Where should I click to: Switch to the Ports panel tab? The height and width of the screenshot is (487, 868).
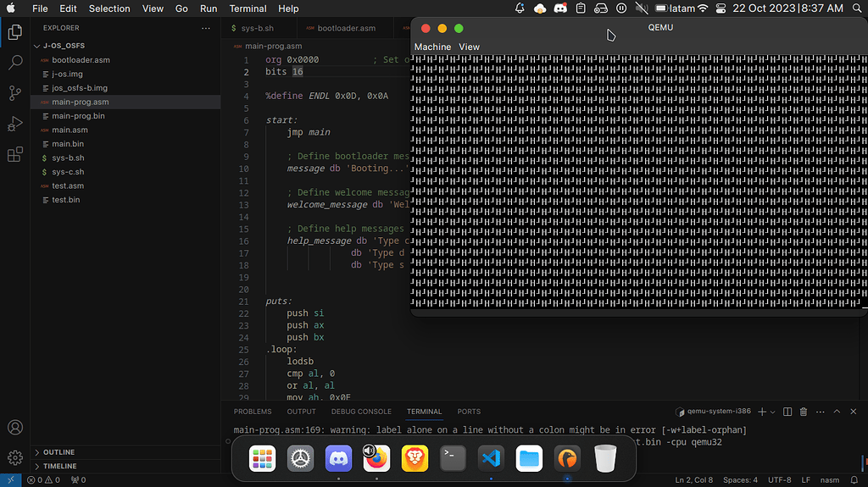pos(469,412)
